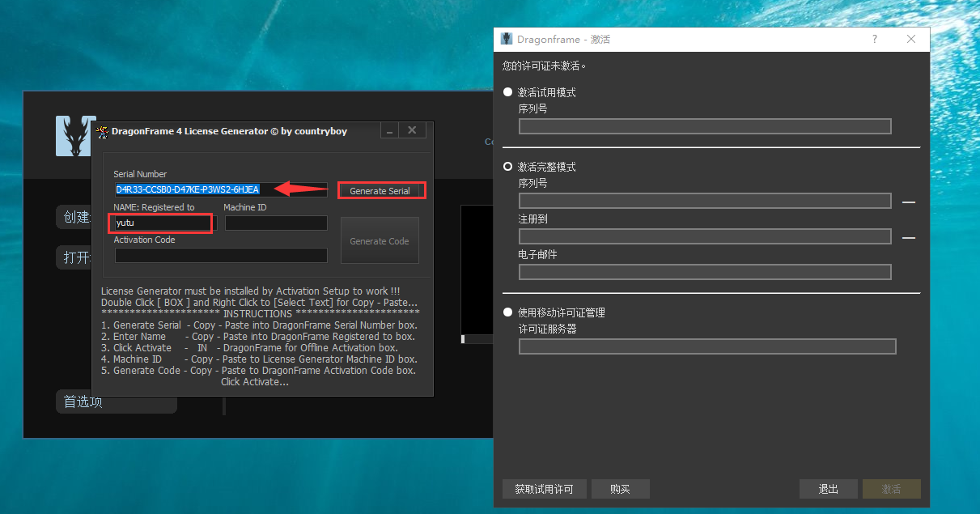Select the 激活试用模式 radio button
This screenshot has width=980, height=514.
point(508,92)
